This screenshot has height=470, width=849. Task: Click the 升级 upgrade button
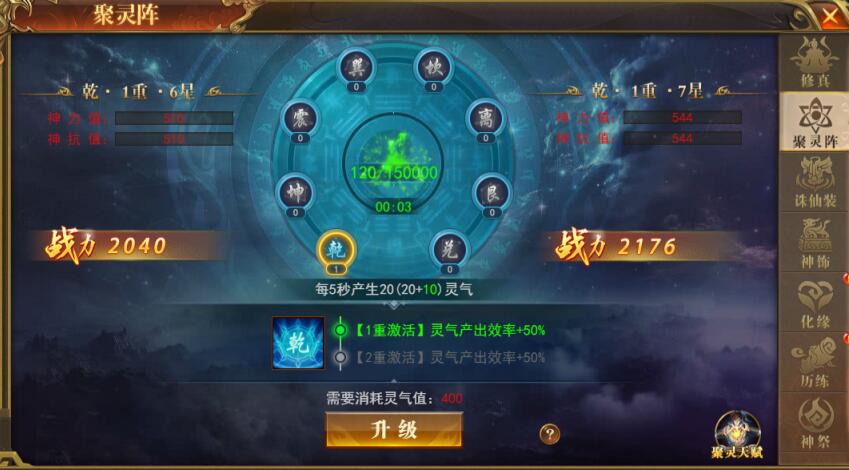394,430
